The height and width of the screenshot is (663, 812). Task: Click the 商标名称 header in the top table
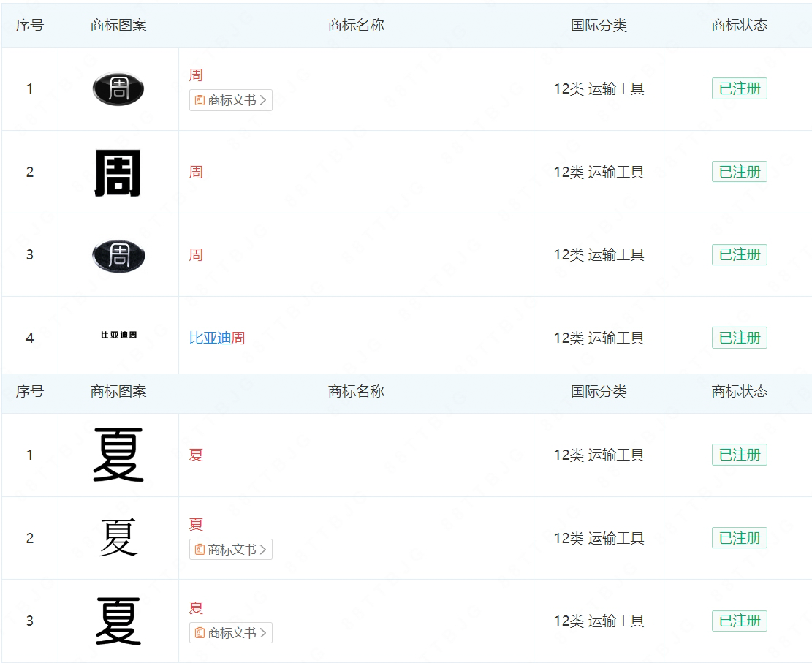[x=356, y=25]
